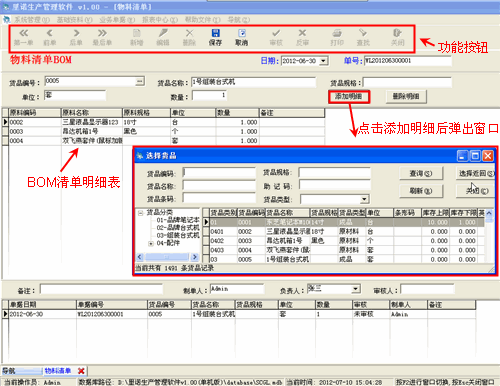Expand the 04-配件 tree node

pyautogui.click(x=151, y=244)
